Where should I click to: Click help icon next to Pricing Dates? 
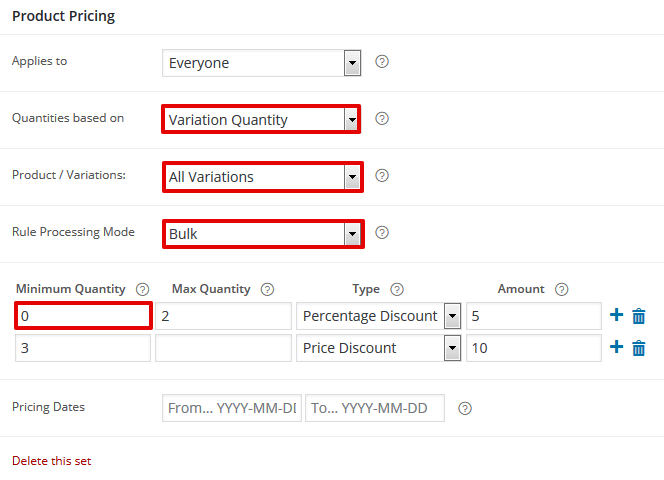point(465,408)
